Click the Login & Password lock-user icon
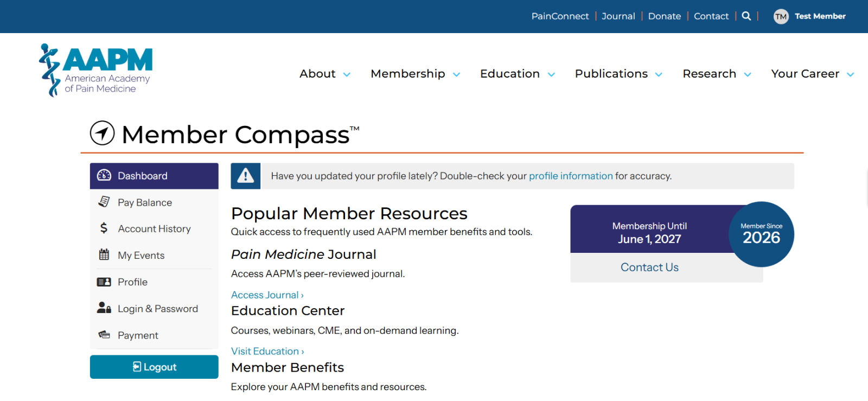Screen dimensions: 868x401 coord(104,308)
